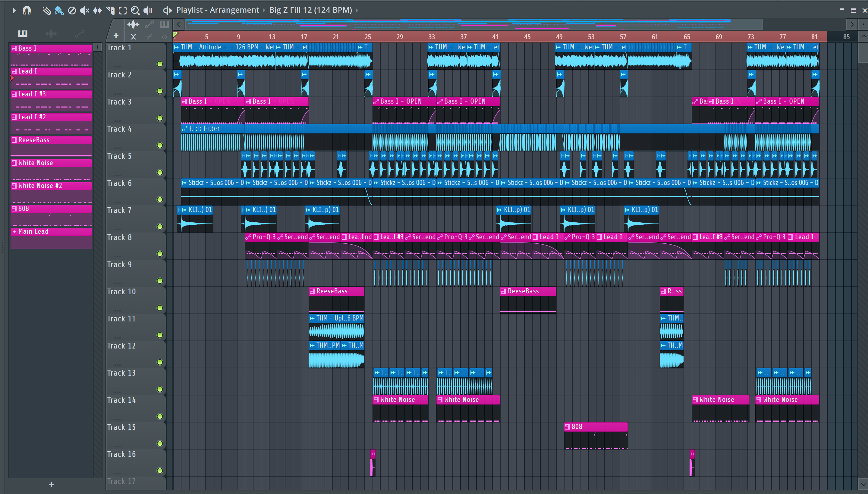The width and height of the screenshot is (868, 494).
Task: Open the Big Z Fill 12 pattern selector
Action: (x=311, y=10)
